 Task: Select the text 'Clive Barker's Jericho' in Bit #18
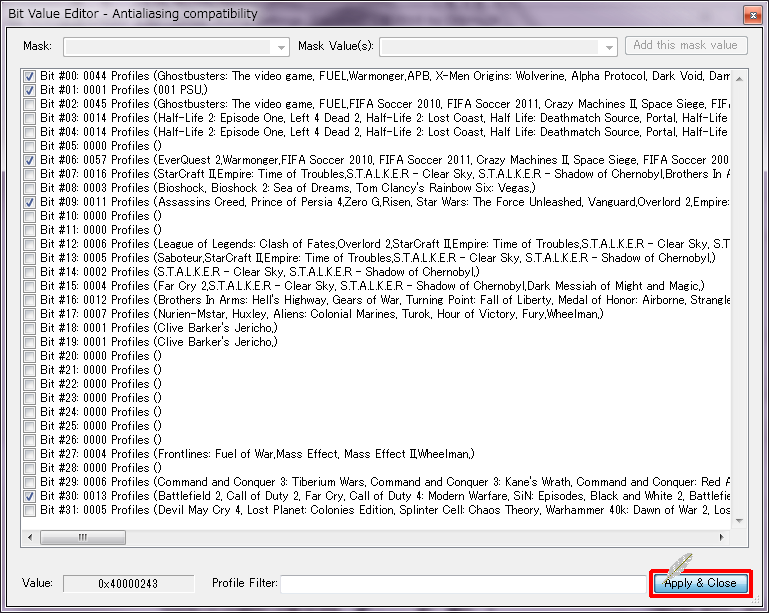[216, 329]
